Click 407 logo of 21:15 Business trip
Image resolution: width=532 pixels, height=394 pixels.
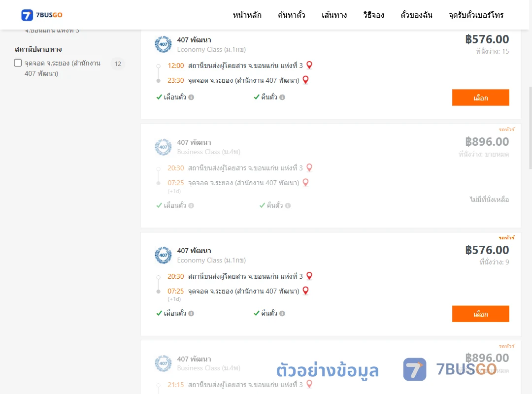pyautogui.click(x=163, y=363)
